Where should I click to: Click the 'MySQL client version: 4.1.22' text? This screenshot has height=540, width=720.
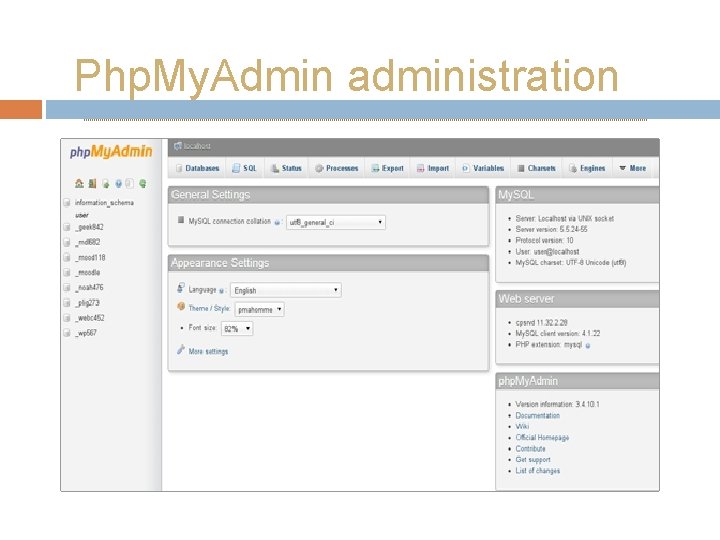point(558,333)
